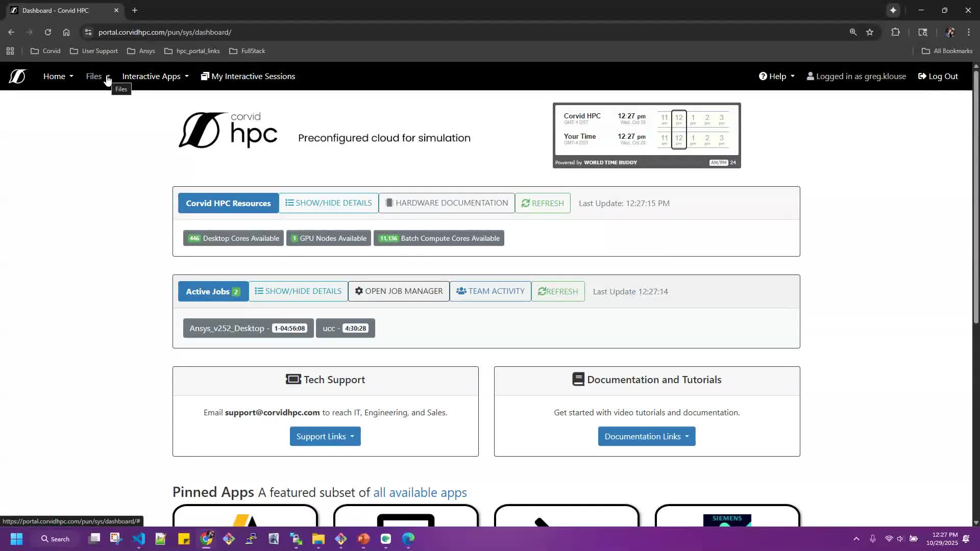The width and height of the screenshot is (980, 551).
Task: Open the Help dropdown
Action: [776, 76]
